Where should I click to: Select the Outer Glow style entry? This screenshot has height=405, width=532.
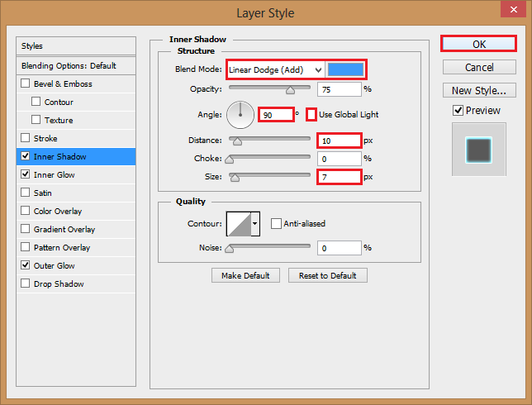tap(55, 266)
